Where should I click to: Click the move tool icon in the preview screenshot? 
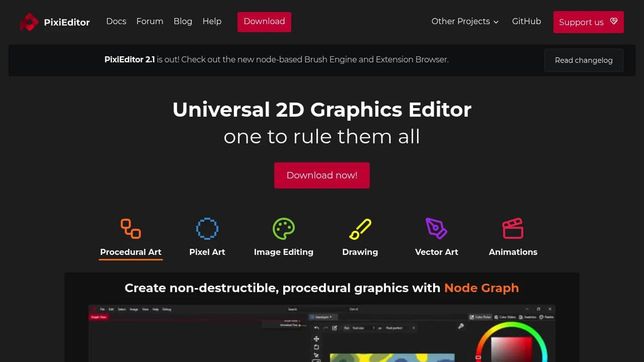coord(316,339)
